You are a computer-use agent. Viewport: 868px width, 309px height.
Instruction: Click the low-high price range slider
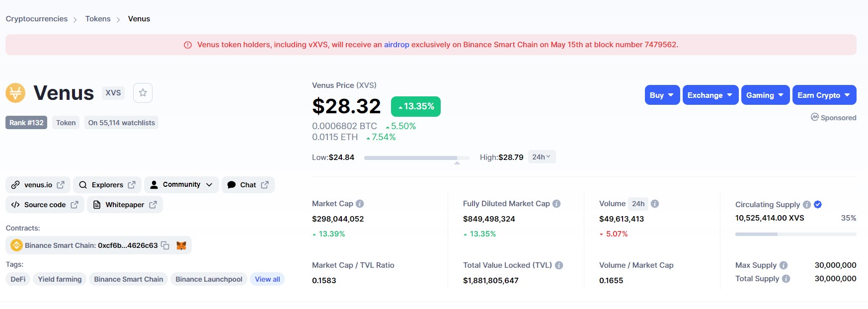[417, 158]
